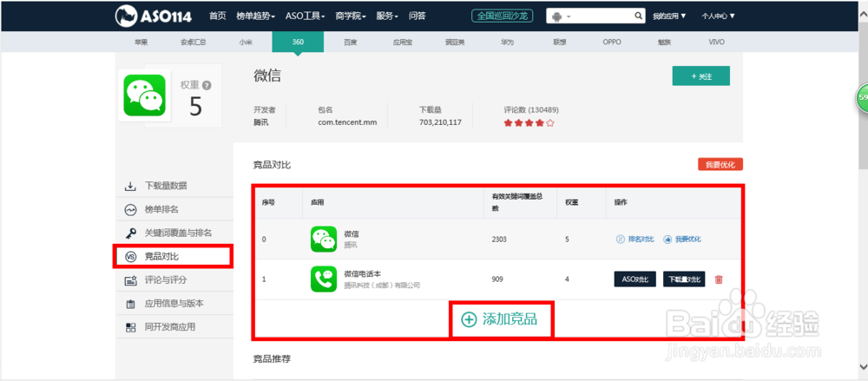
Task: Click the 同开发商应用 grid icon
Action: 130,327
